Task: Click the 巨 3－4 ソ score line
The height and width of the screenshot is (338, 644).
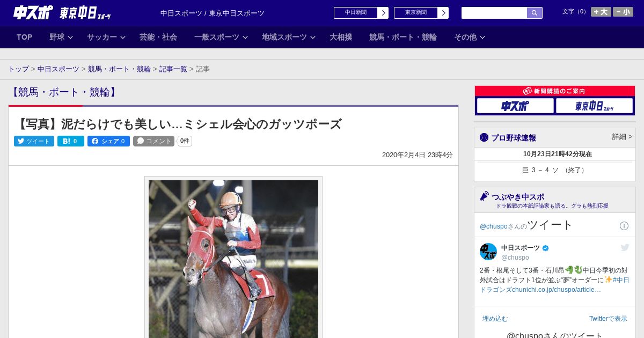Action: pyautogui.click(x=554, y=170)
